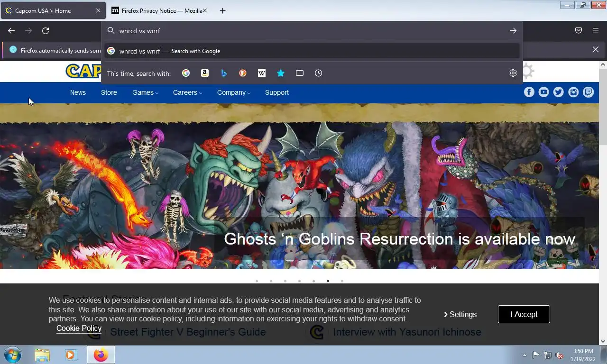Select fifth carousel slide dot
Image resolution: width=607 pixels, height=364 pixels.
click(x=313, y=281)
